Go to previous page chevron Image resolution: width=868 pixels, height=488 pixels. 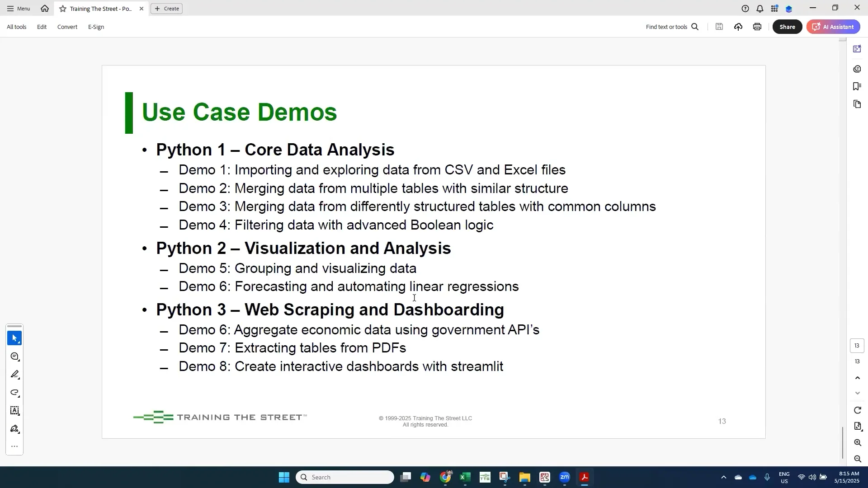pos(858,378)
